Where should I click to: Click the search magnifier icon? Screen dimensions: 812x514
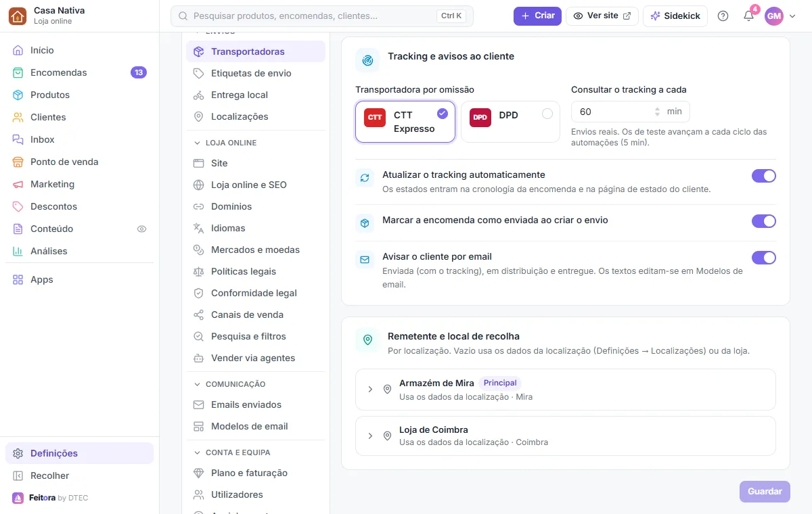183,16
